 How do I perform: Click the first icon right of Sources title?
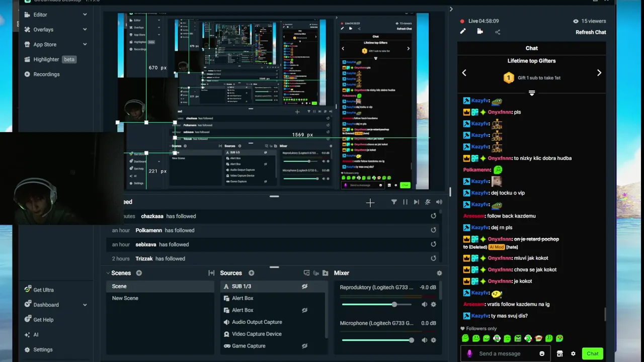point(306,273)
